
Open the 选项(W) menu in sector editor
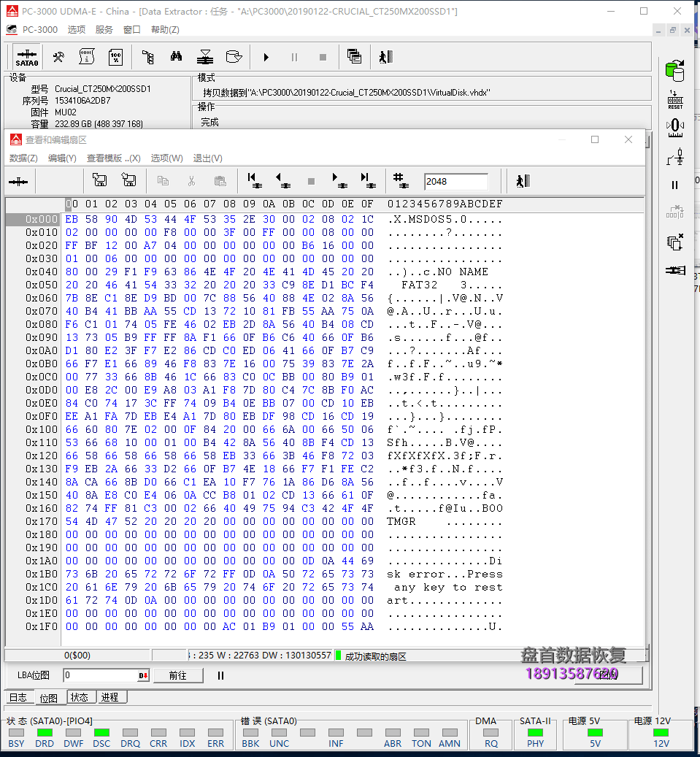166,158
